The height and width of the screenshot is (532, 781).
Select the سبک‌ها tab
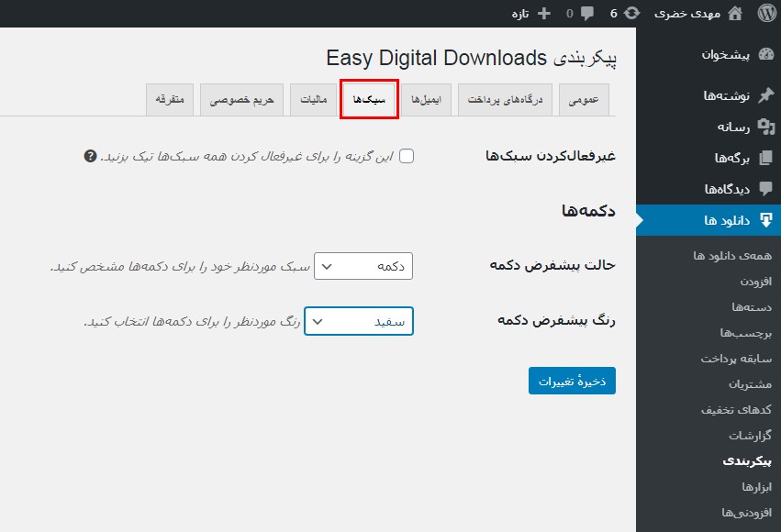pyautogui.click(x=369, y=100)
